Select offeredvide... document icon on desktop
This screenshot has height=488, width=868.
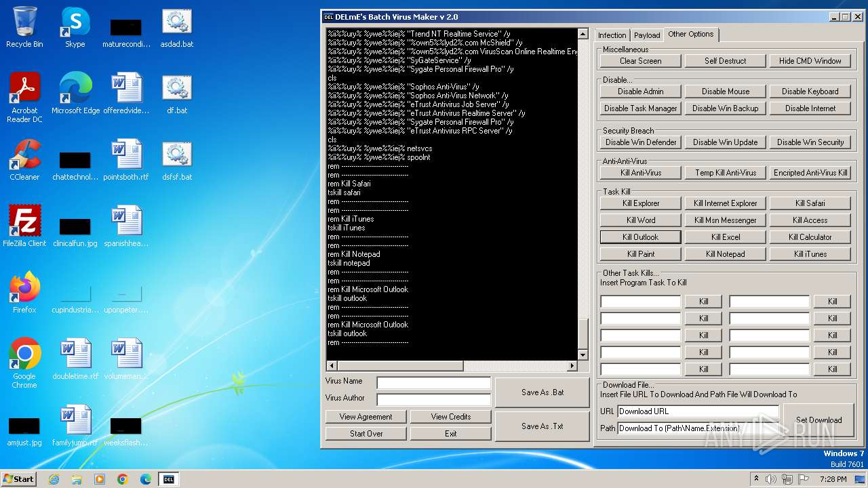click(x=126, y=93)
